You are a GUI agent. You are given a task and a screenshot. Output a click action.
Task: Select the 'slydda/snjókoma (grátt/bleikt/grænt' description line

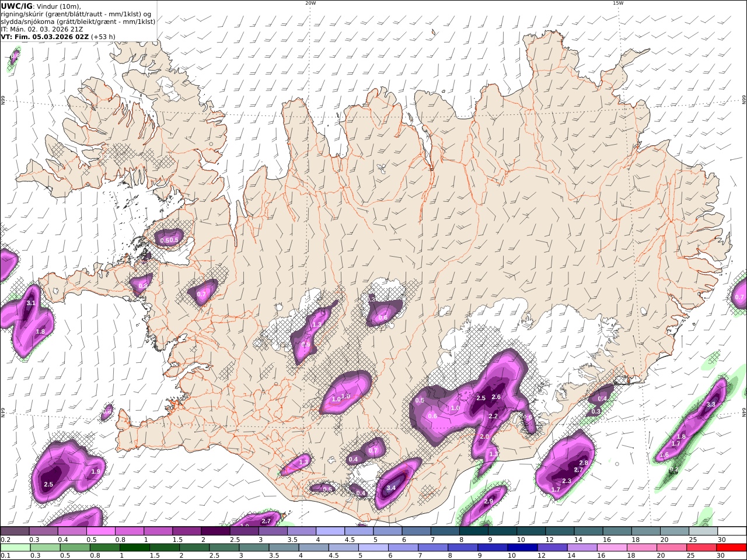coord(78,22)
